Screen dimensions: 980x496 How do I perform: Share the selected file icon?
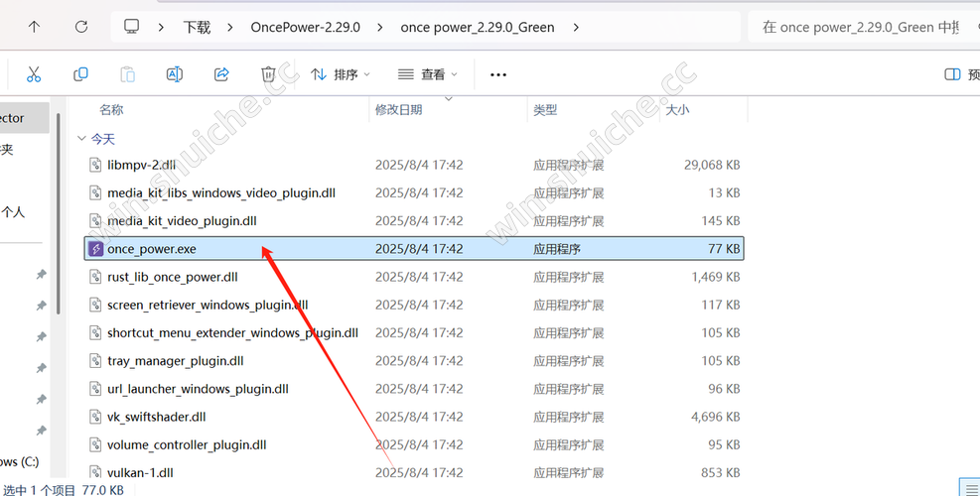(x=221, y=74)
